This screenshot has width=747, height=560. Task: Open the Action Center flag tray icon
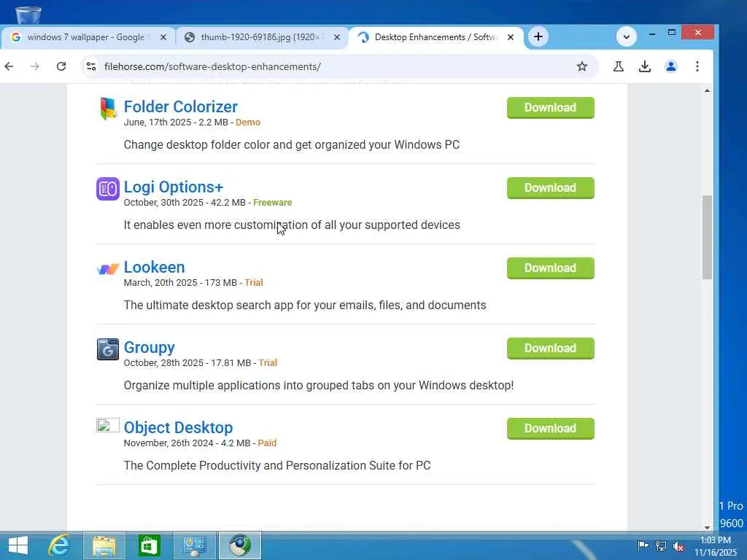point(643,545)
